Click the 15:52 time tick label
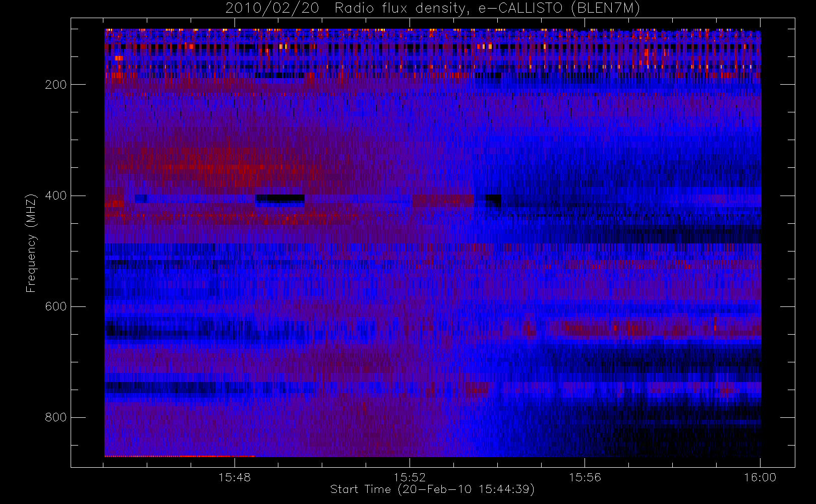Viewport: 816px width, 504px height. tap(410, 477)
